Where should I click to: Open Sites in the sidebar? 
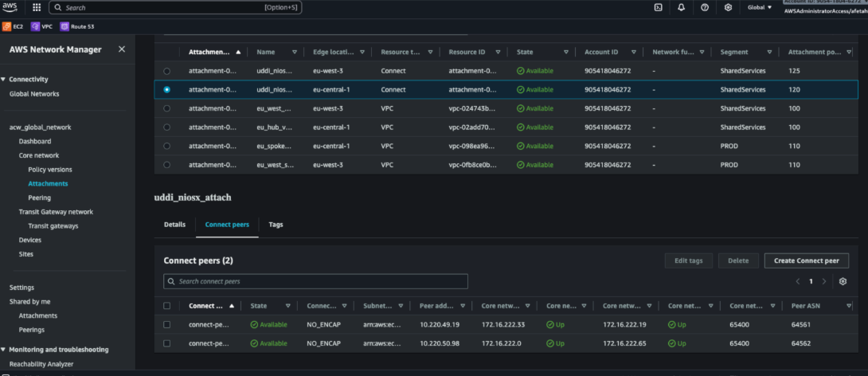click(x=26, y=254)
